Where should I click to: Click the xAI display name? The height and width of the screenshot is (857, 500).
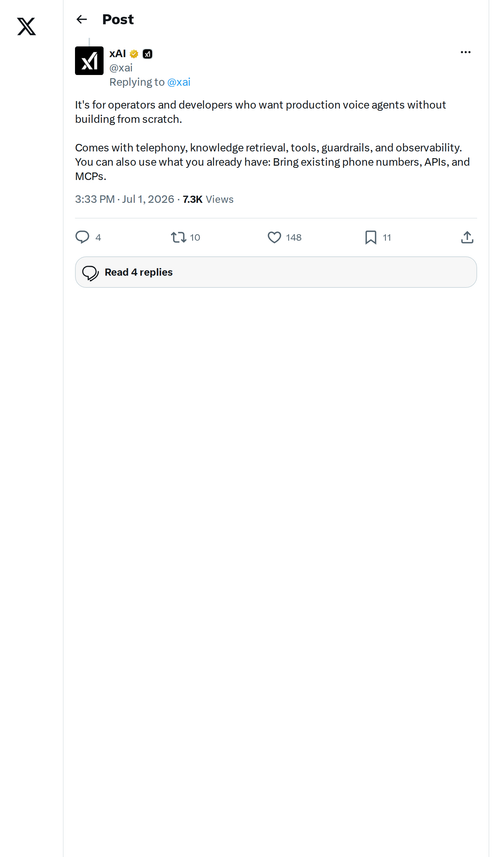tap(117, 54)
